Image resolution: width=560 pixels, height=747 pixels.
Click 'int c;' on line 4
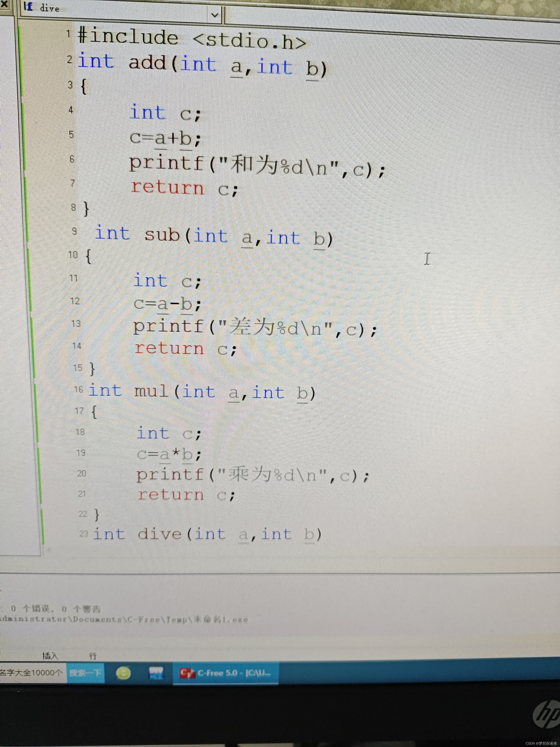pos(165,113)
